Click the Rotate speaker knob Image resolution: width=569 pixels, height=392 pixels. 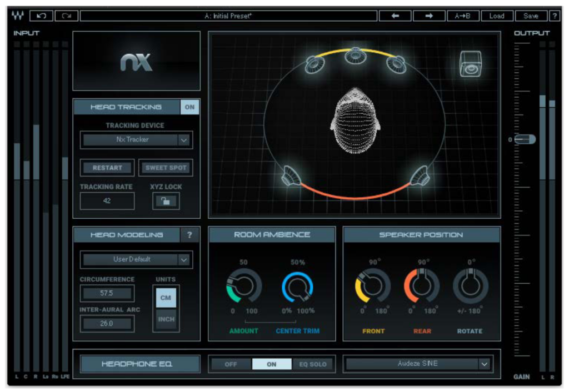click(470, 286)
